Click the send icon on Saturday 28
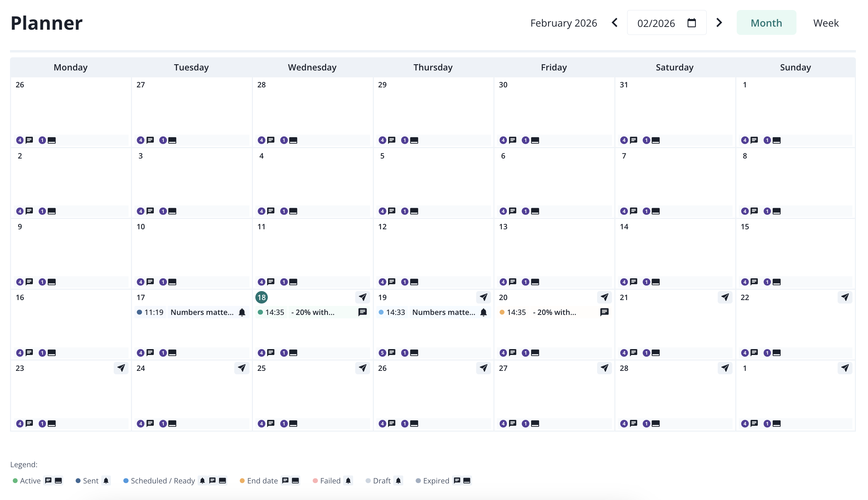Image resolution: width=868 pixels, height=500 pixels. click(725, 368)
